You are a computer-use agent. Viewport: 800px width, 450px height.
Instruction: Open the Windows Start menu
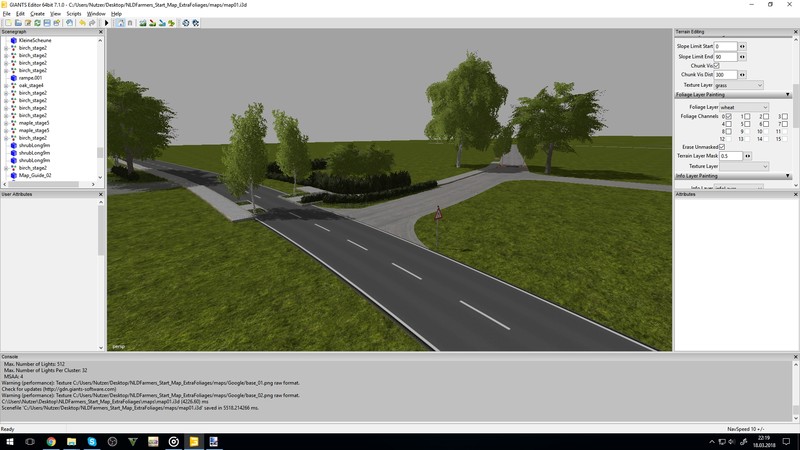point(10,441)
